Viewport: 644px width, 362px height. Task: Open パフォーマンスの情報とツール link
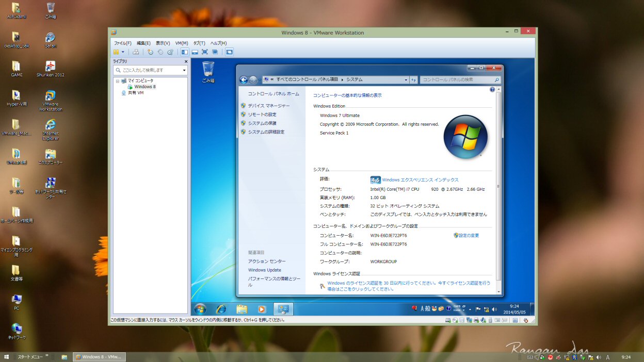pyautogui.click(x=274, y=282)
